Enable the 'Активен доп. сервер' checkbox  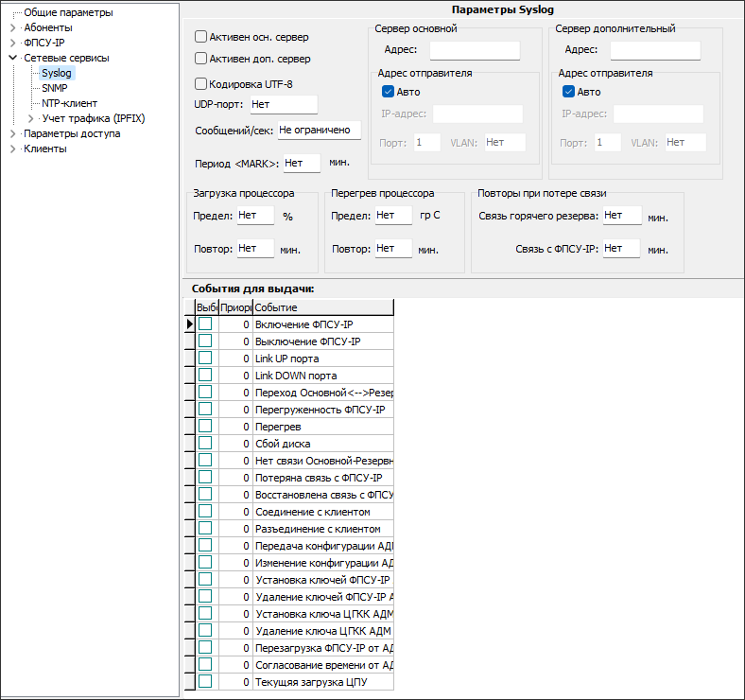200,59
